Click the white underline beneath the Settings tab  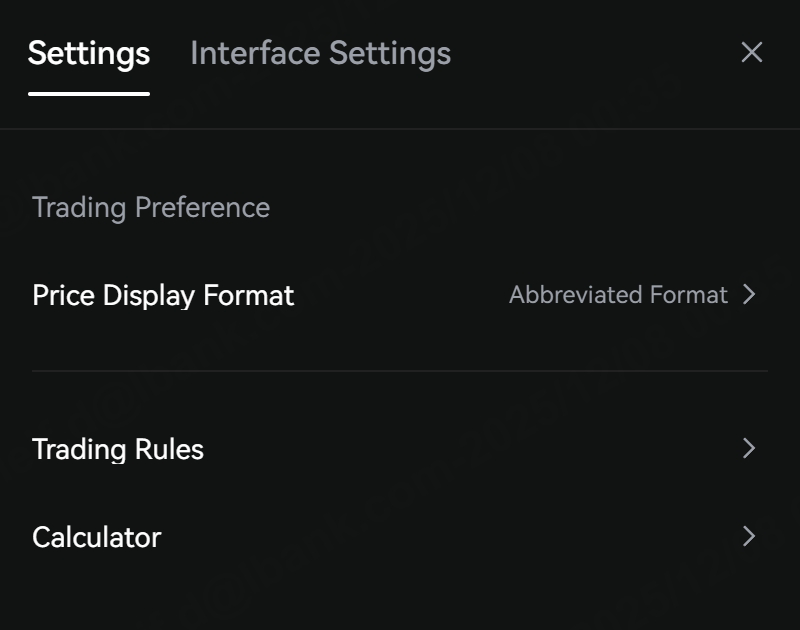click(89, 94)
